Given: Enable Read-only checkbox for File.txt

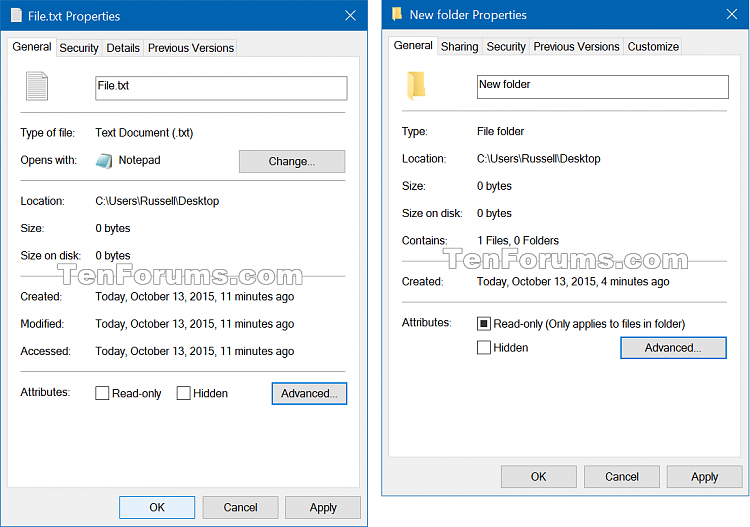Looking at the screenshot, I should click(102, 394).
